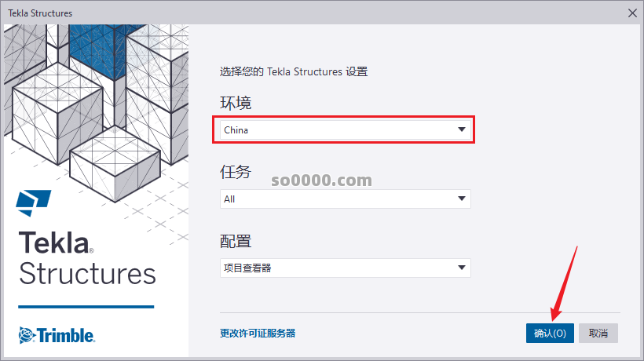644x361 pixels.
Task: Open the 更改许可证服务器 link
Action: (258, 333)
